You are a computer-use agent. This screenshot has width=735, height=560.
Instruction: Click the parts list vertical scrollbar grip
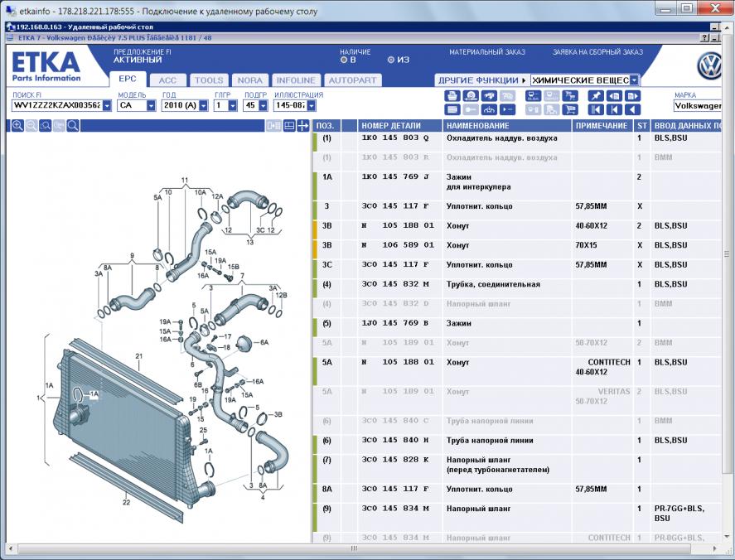(727, 254)
